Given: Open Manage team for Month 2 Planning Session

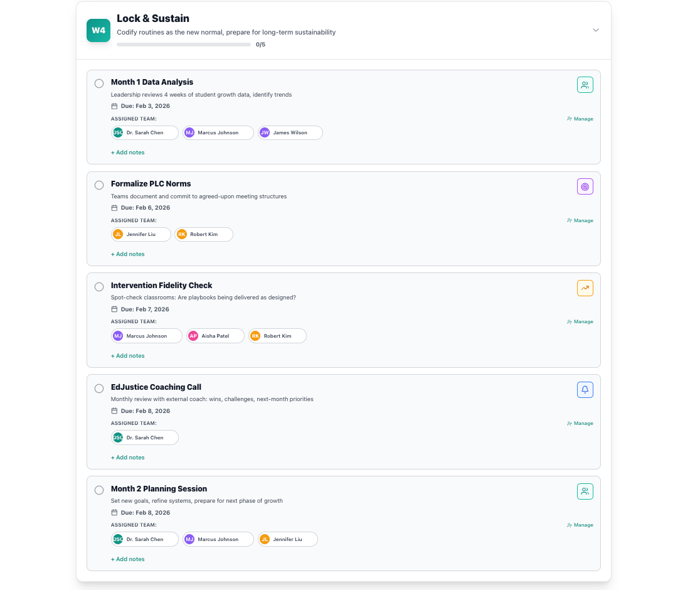Looking at the screenshot, I should click(x=580, y=525).
